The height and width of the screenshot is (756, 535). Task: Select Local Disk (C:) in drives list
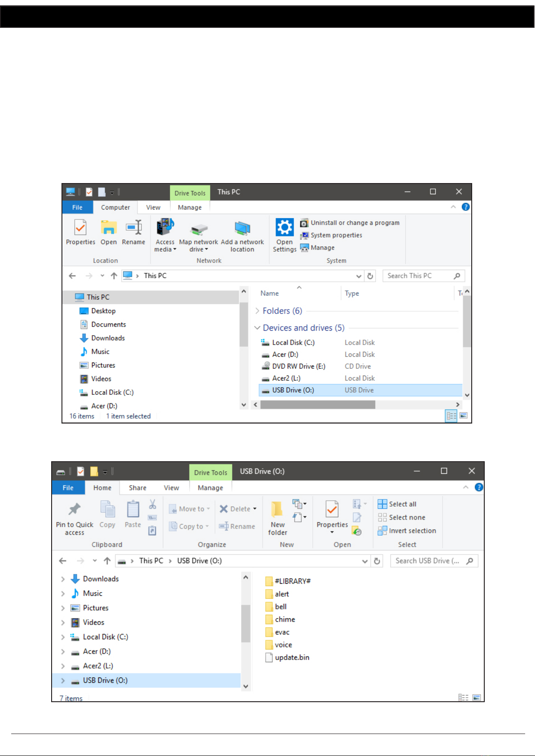coord(294,342)
